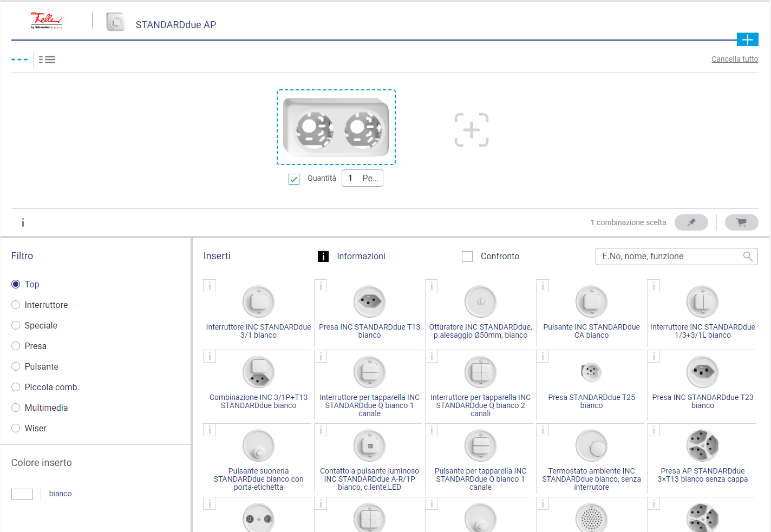This screenshot has width=771, height=532.
Task: Open info for Interruttore 3/1 bianco
Action: pos(210,286)
